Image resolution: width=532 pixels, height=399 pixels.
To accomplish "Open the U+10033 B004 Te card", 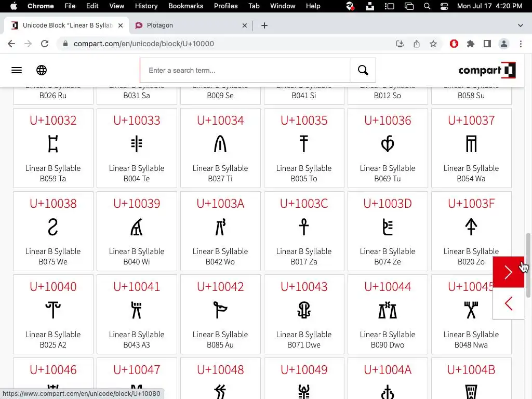I will click(x=137, y=148).
